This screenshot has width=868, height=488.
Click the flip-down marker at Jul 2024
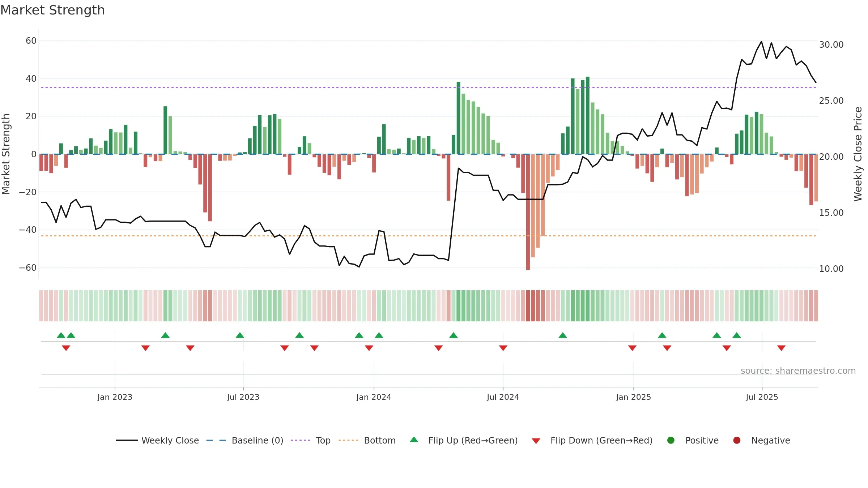pyautogui.click(x=503, y=348)
